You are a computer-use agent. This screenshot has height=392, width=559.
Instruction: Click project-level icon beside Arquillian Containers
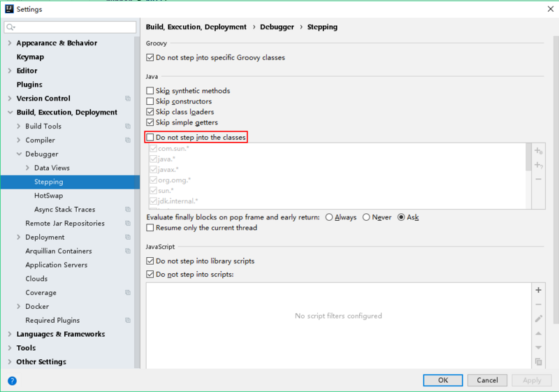tap(128, 252)
